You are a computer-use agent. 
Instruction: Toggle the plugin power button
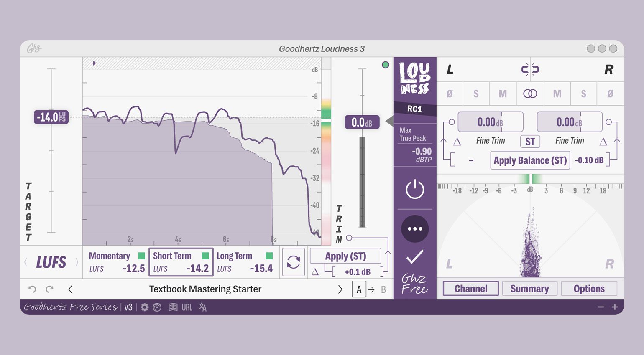(x=415, y=189)
